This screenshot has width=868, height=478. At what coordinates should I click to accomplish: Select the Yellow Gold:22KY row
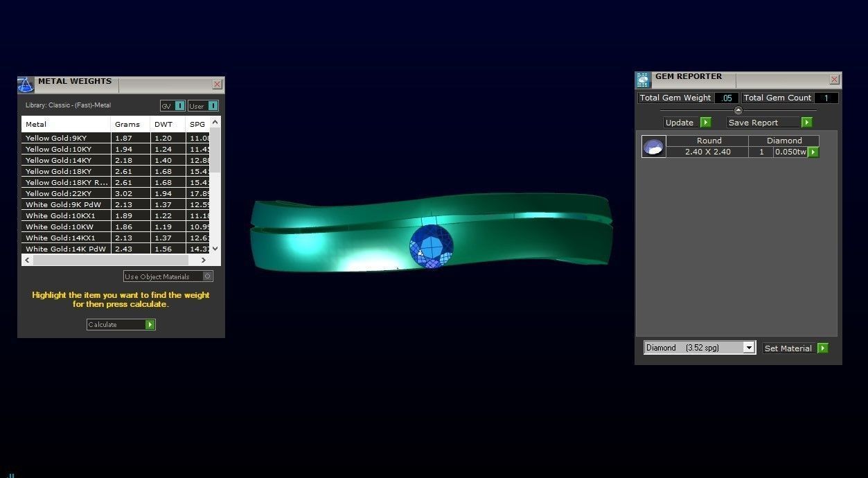click(116, 193)
